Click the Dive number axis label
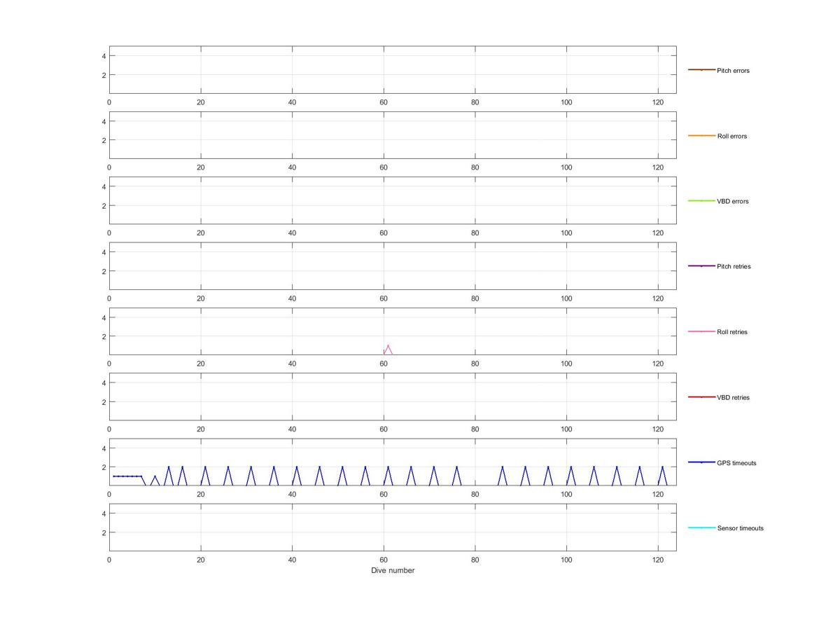The height and width of the screenshot is (620, 840). coord(393,570)
